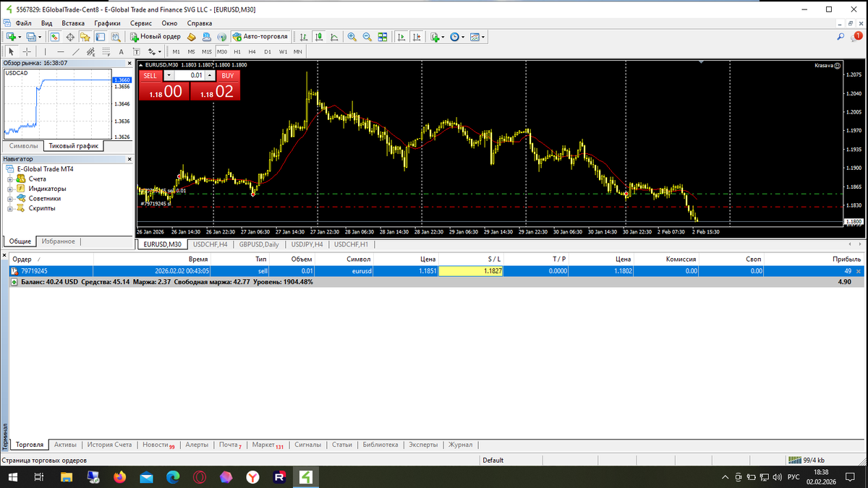Switch chart timeframe to H1
Screen dimensions: 868x488
point(237,51)
